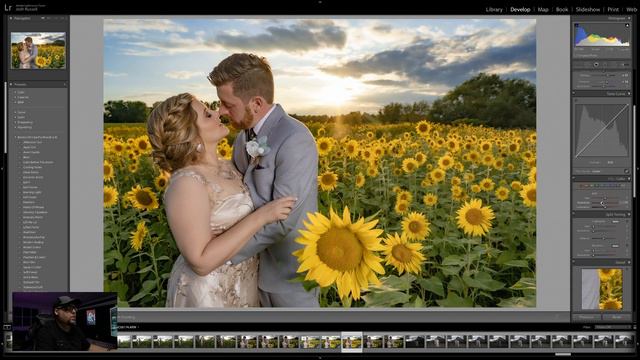Expand the Color preset group
Screen dimensions: 640x360
[16, 92]
